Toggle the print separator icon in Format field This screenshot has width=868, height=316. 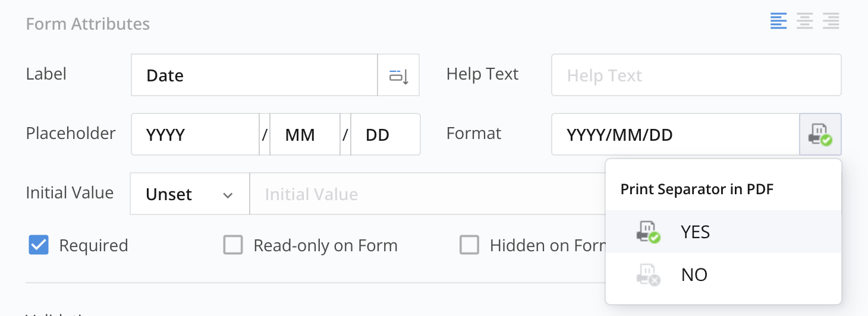(x=820, y=135)
